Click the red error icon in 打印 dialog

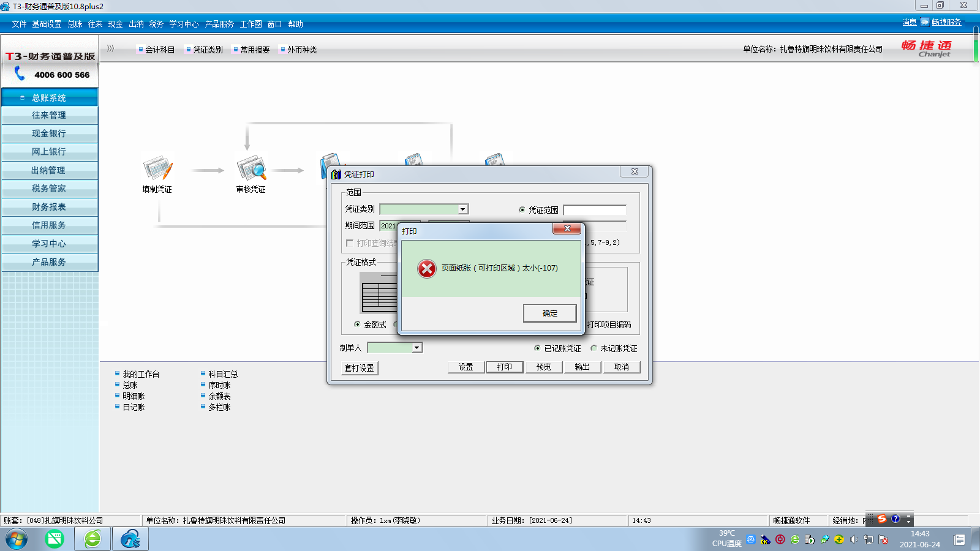click(x=427, y=268)
